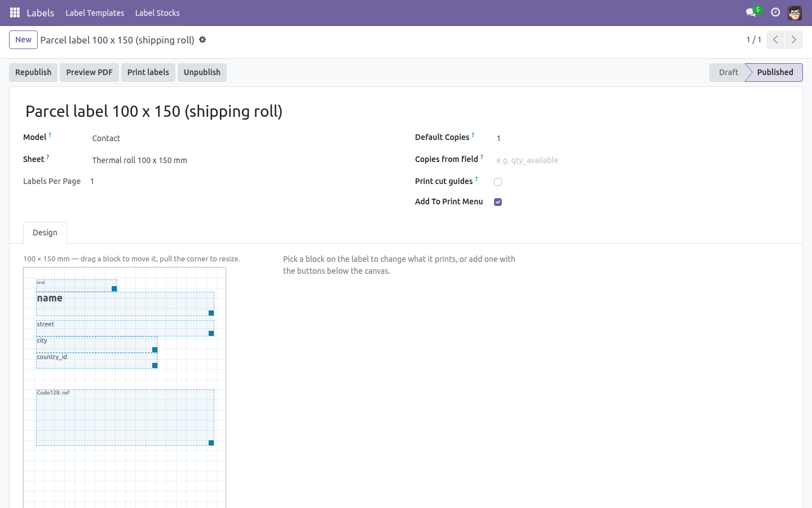Click the Default Copies help tooltip
The height and width of the screenshot is (508, 812).
pos(473,135)
